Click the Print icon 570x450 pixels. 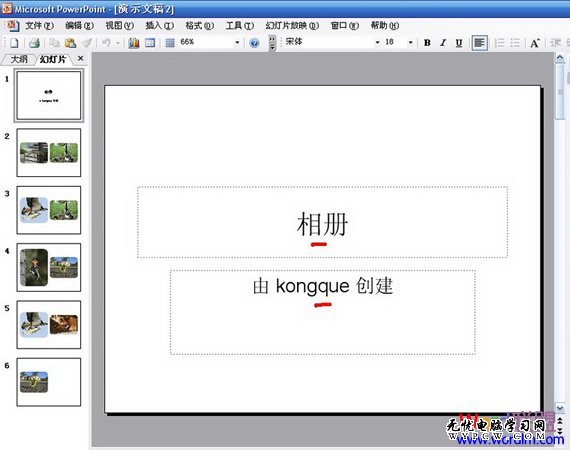click(34, 43)
